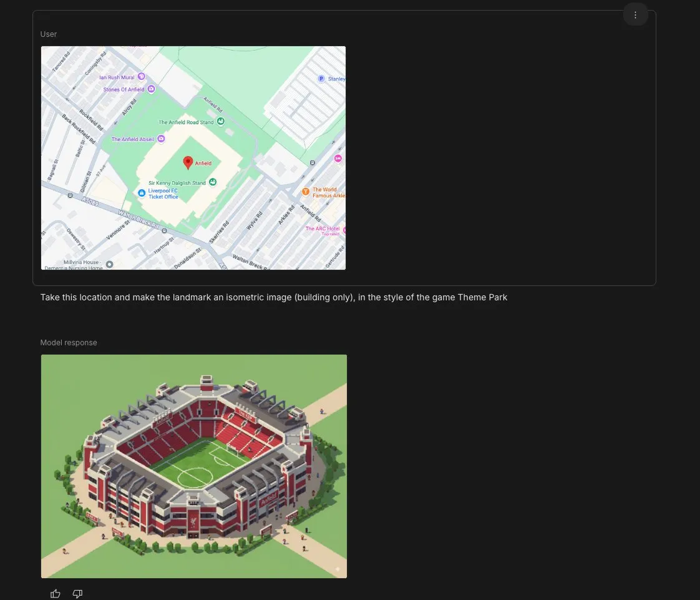Click the Stones Of Anfield pin

150,90
